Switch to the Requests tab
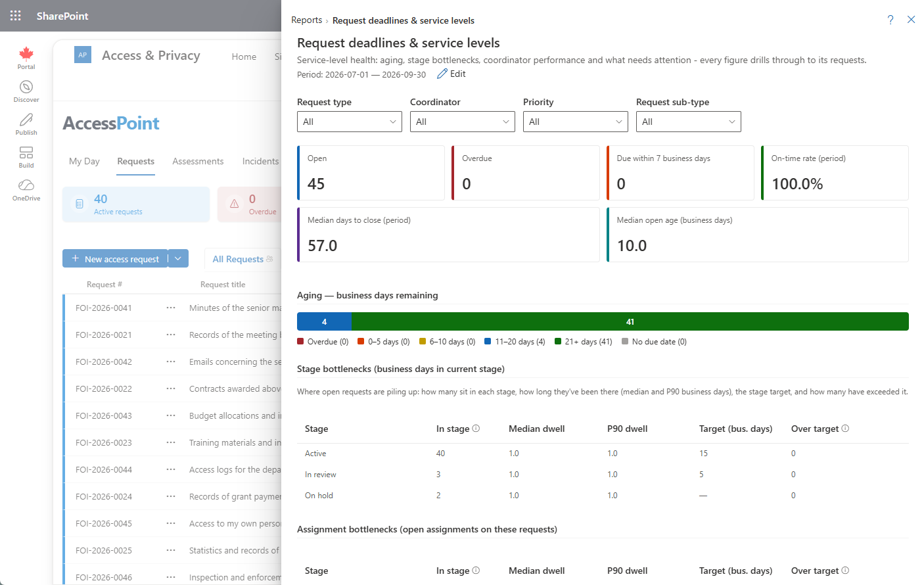 (136, 161)
